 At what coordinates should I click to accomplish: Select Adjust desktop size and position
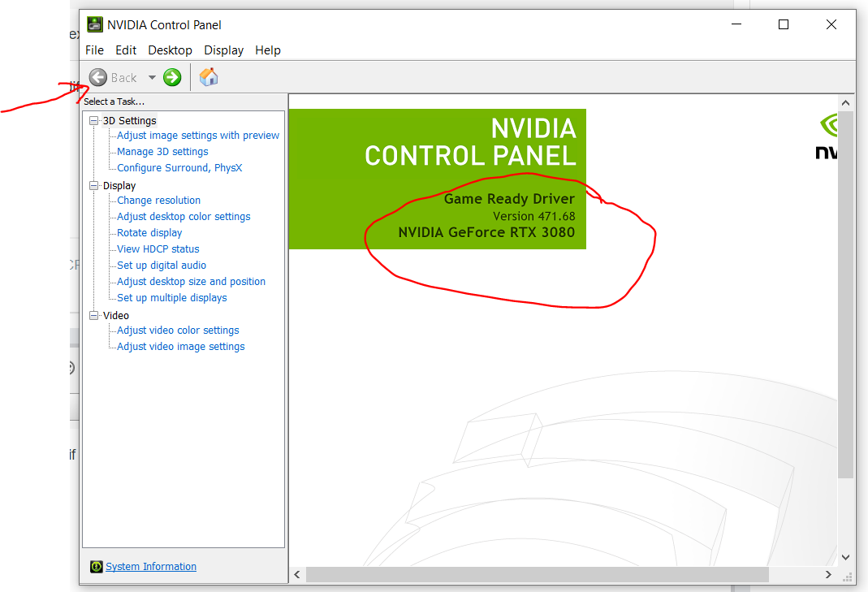coord(191,281)
